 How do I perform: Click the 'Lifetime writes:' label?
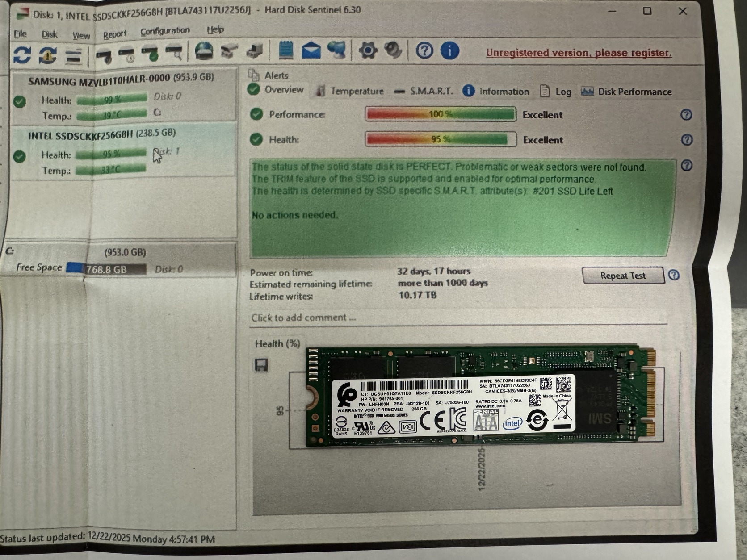pos(281,297)
